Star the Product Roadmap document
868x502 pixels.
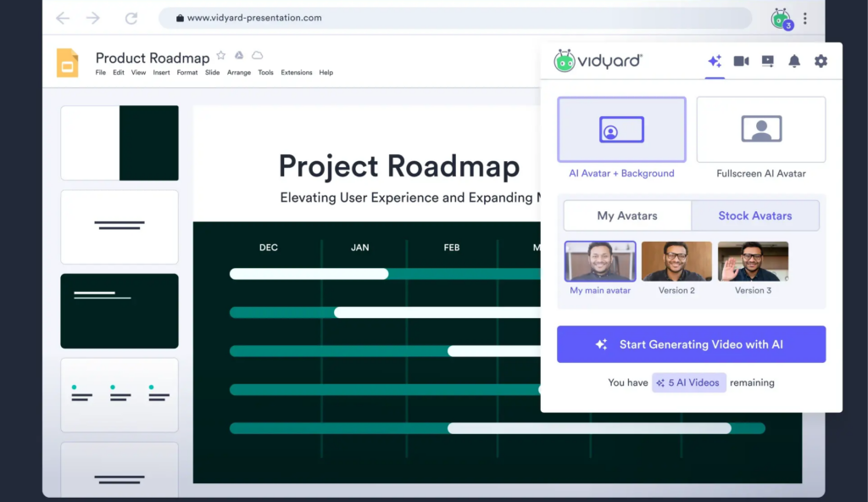[x=221, y=55]
